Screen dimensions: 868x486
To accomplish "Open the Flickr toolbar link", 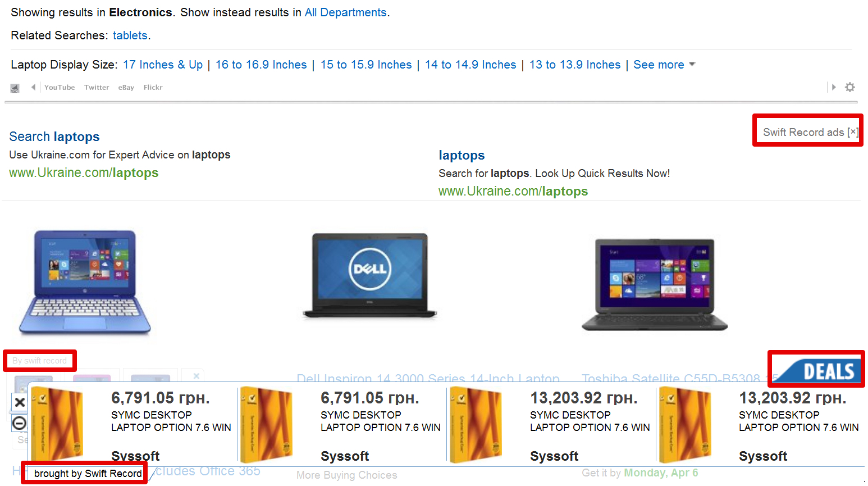I will 153,88.
